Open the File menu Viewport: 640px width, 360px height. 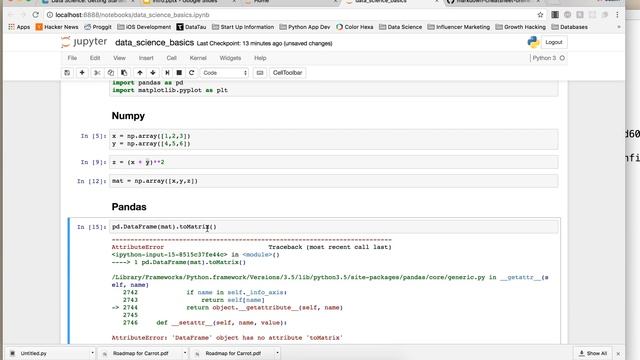point(72,58)
